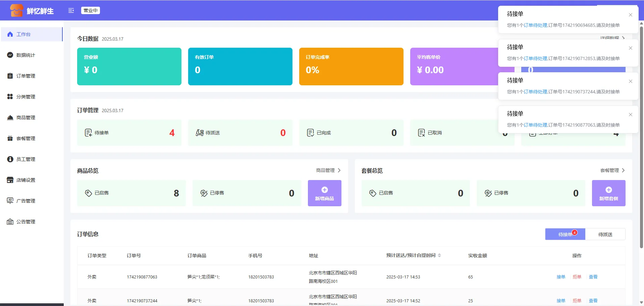Viewport: 644px width, 306px height.
Task: Click 接单 for order 1742190877063
Action: 561,277
